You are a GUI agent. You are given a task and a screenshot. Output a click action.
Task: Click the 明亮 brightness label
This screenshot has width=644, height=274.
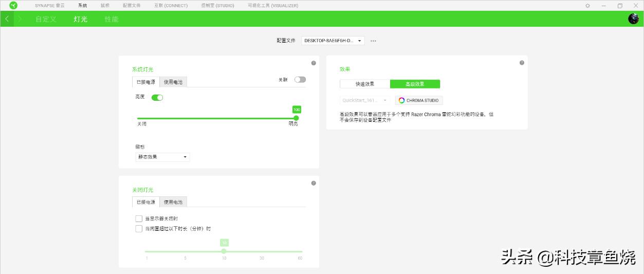tap(293, 124)
